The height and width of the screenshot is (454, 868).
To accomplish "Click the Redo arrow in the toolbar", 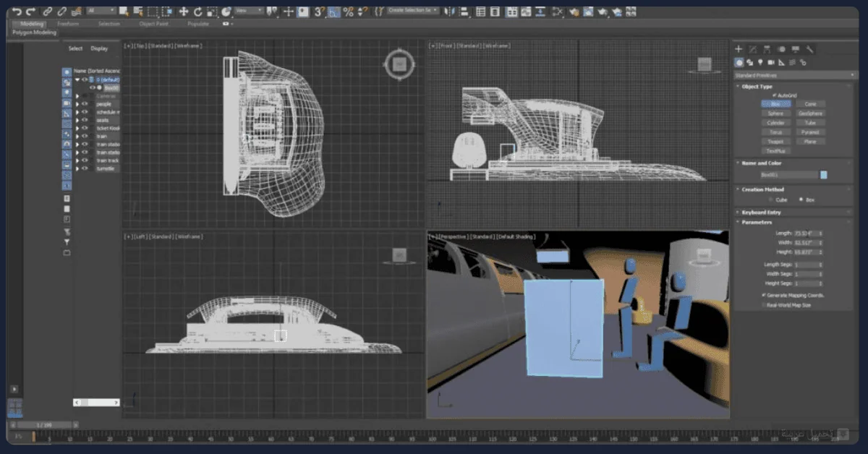I will coord(30,12).
